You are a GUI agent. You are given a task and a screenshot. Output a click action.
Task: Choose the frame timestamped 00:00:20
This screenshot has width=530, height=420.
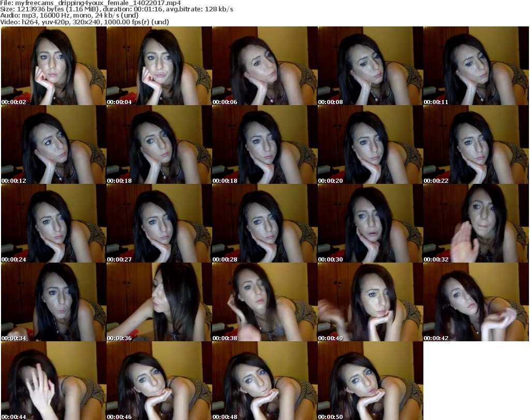pos(371,144)
